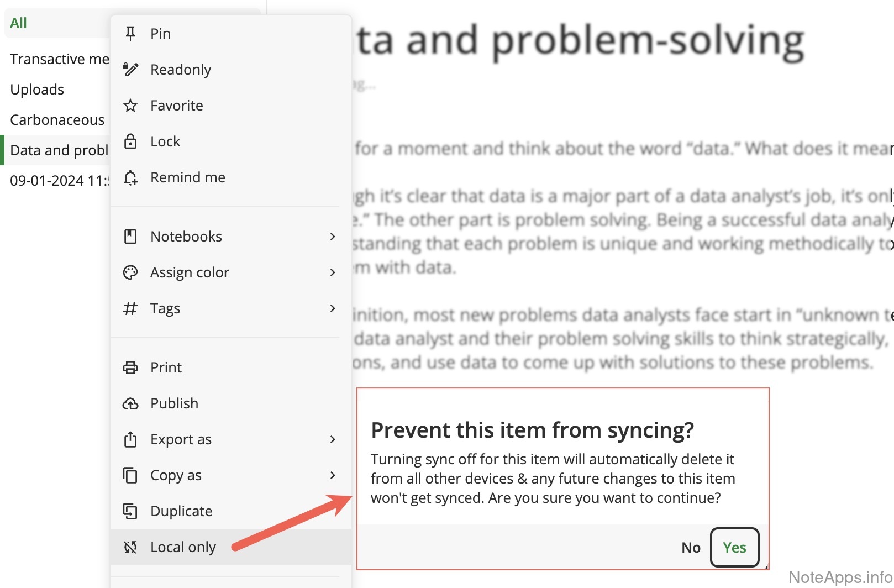Expand the Assign color submenu arrow

coord(333,272)
